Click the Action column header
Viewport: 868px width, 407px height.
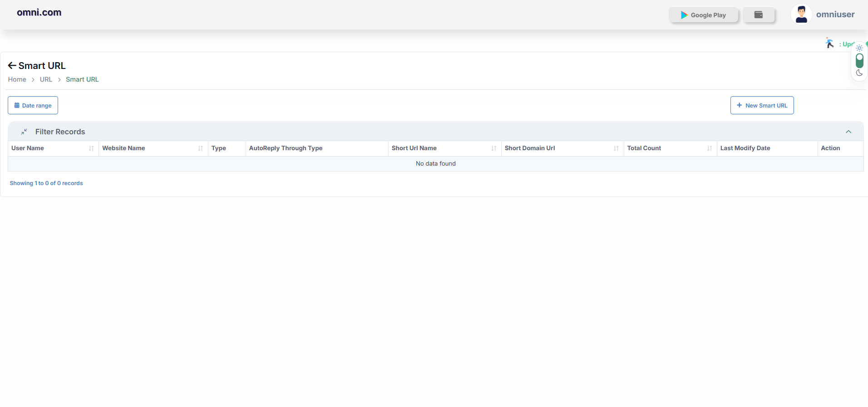click(840, 148)
